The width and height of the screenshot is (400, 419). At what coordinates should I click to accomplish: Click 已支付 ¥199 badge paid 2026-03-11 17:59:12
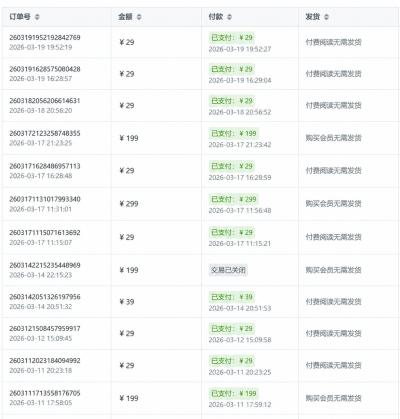(234, 394)
